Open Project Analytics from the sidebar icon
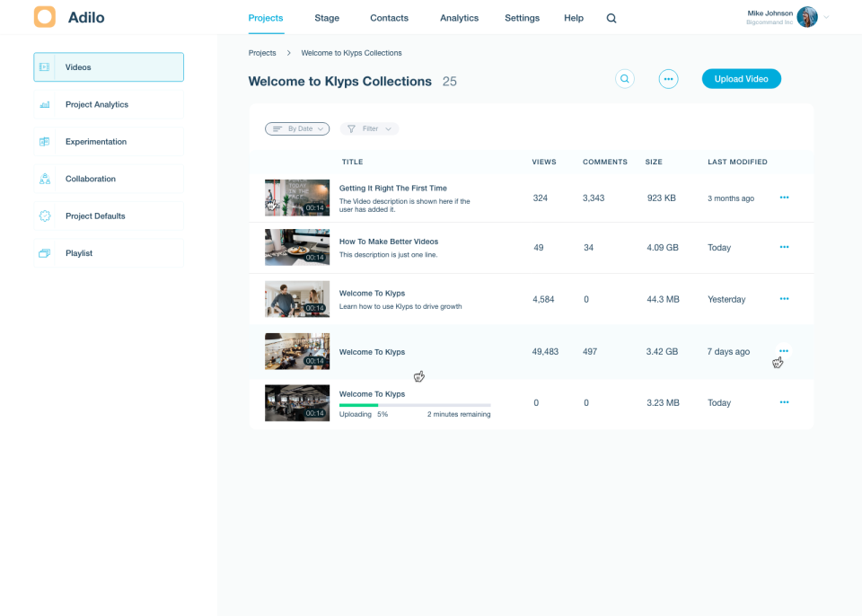Viewport: 862px width, 616px height. 43,104
